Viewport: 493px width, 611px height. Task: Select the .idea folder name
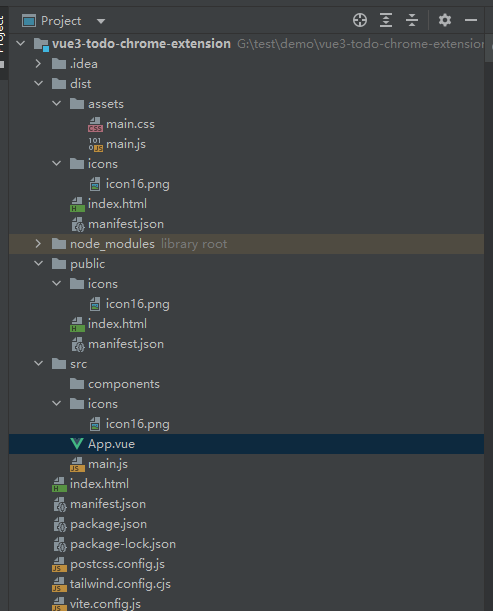84,64
